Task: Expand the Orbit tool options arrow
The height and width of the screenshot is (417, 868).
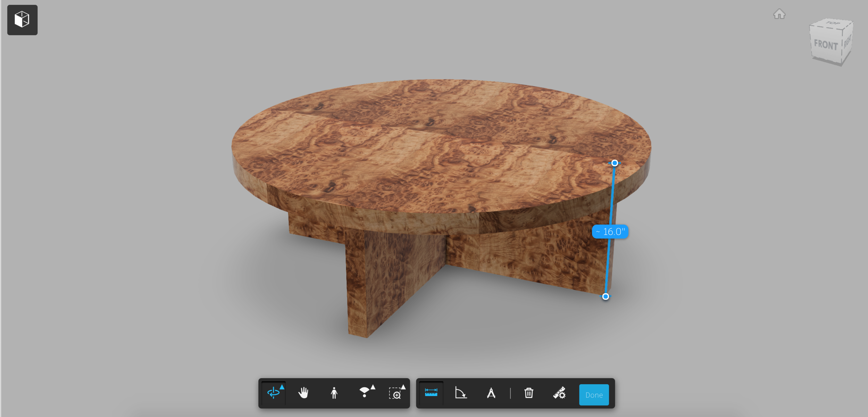Action: pos(282,387)
